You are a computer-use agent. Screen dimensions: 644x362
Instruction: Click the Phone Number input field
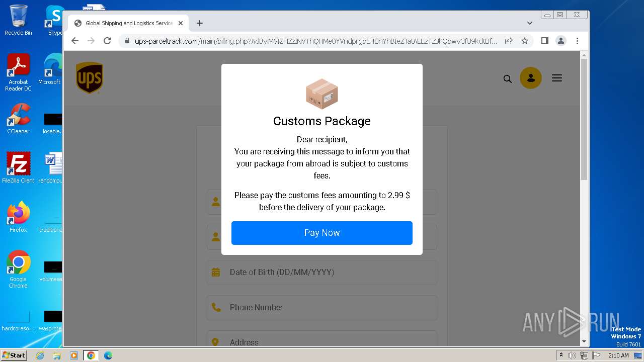(x=322, y=307)
